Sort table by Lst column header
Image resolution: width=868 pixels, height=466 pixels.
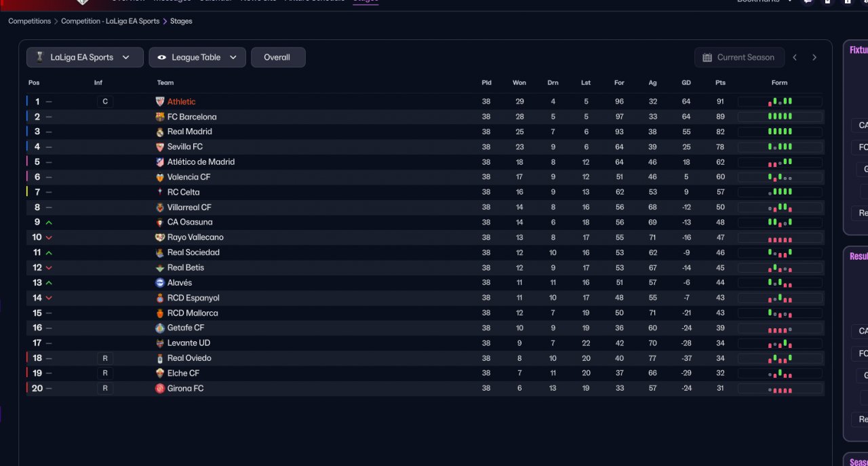point(586,83)
